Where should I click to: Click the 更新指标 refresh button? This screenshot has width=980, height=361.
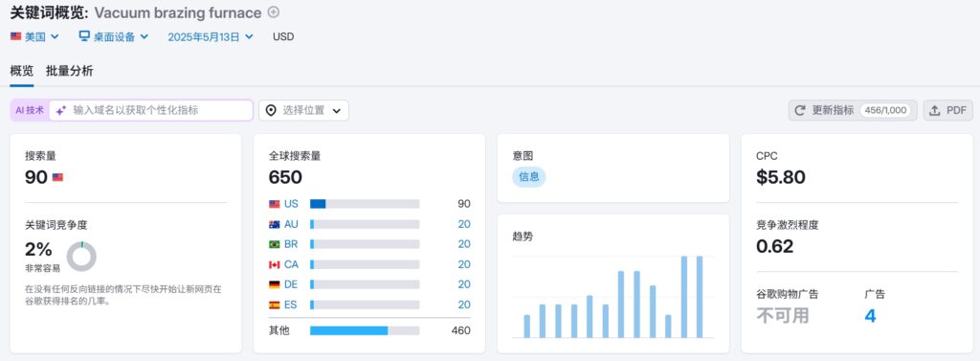(x=853, y=111)
